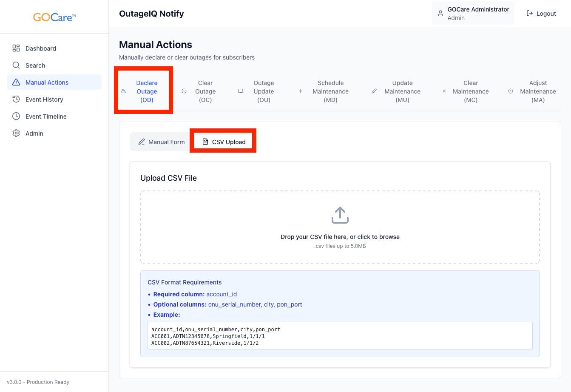Screen dimensions: 571x392
Task: Click the user profile icon in header
Action: pos(440,14)
